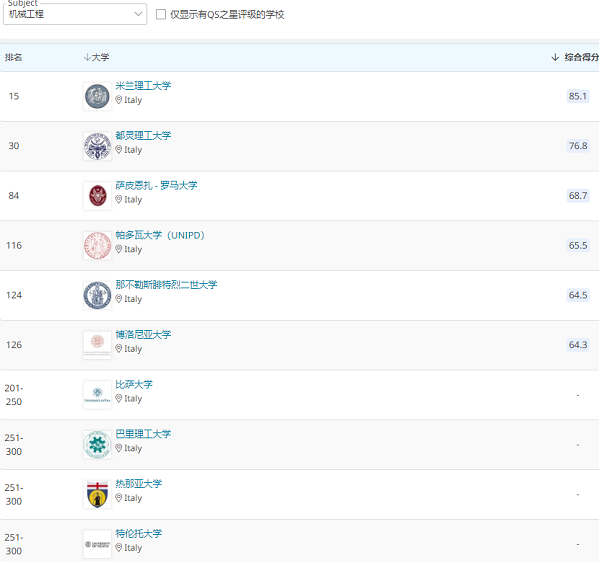Click the 排名 column header
Screen dimensions: 599x562
[13, 57]
